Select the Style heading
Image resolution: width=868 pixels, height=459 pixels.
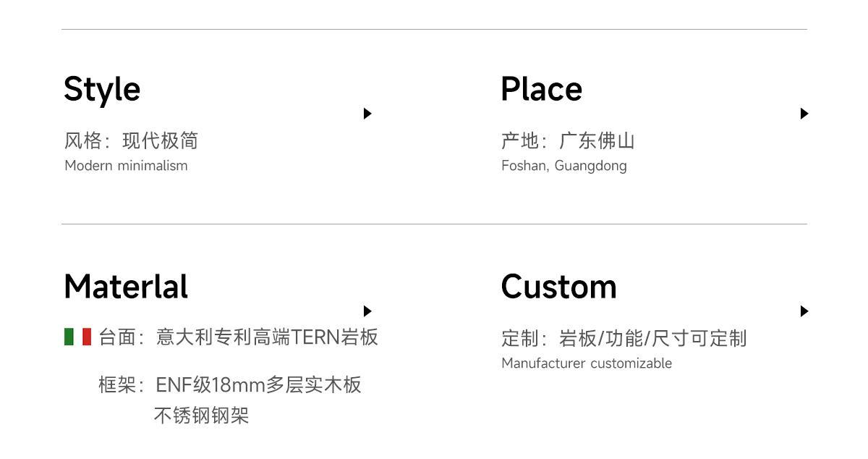click(102, 90)
